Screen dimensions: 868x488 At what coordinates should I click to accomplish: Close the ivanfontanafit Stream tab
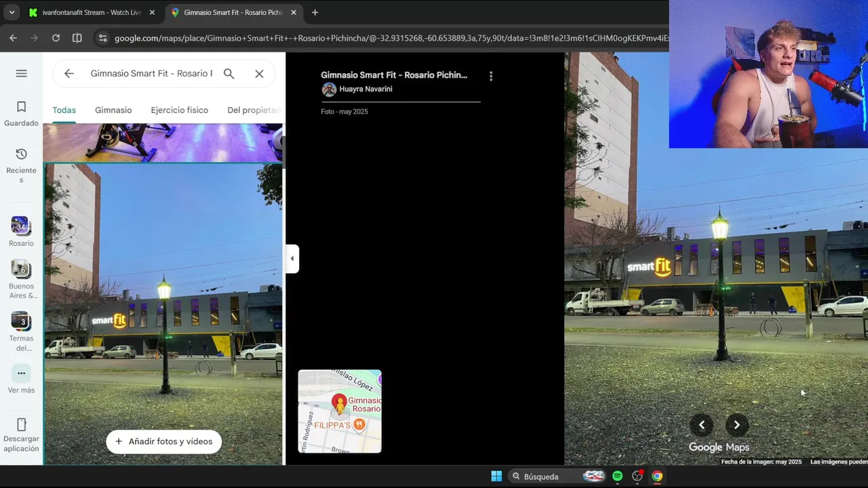pos(152,12)
